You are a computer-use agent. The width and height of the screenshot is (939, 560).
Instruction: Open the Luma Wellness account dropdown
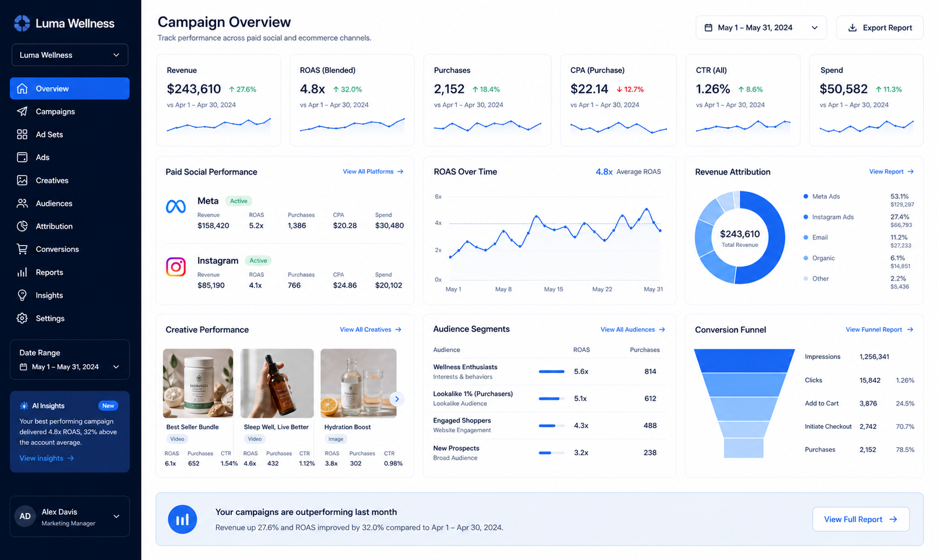[x=69, y=55]
